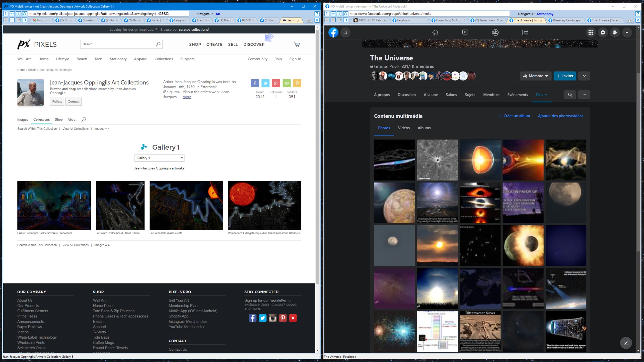Open Facebook Messenger icon
This screenshot has width=644, height=362.
click(603, 32)
